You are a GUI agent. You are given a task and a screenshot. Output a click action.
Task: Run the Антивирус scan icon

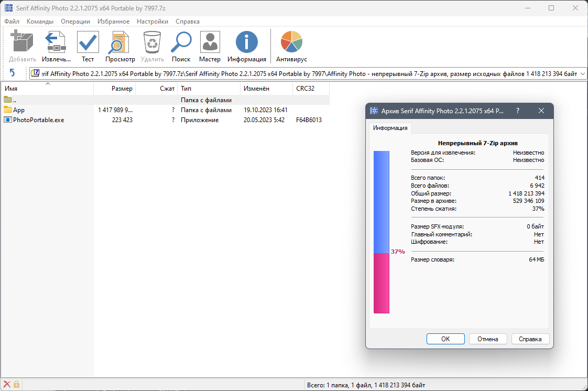(291, 41)
